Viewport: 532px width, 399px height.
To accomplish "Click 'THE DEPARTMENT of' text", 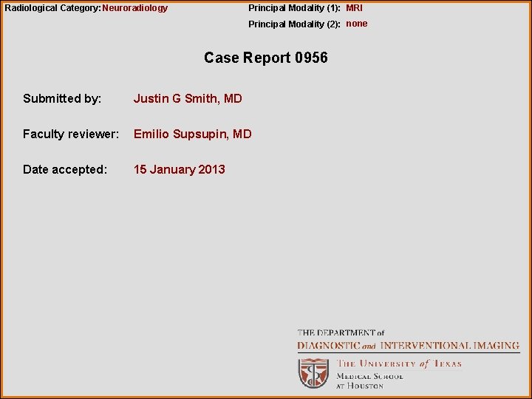I will (341, 332).
